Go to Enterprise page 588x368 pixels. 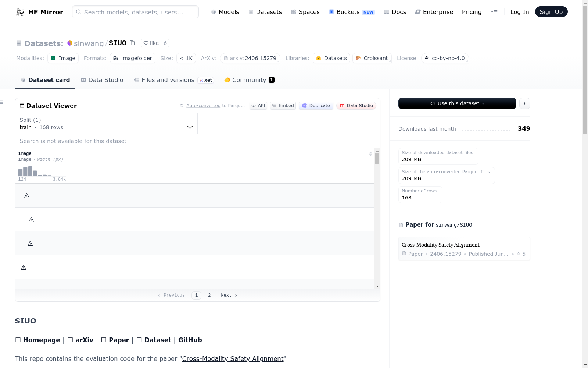click(434, 12)
